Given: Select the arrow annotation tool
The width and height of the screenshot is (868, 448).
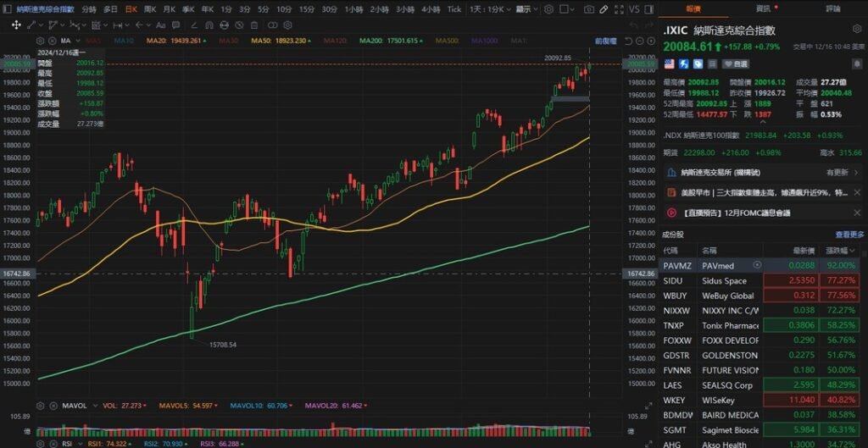Looking at the screenshot, I should (x=139, y=25).
